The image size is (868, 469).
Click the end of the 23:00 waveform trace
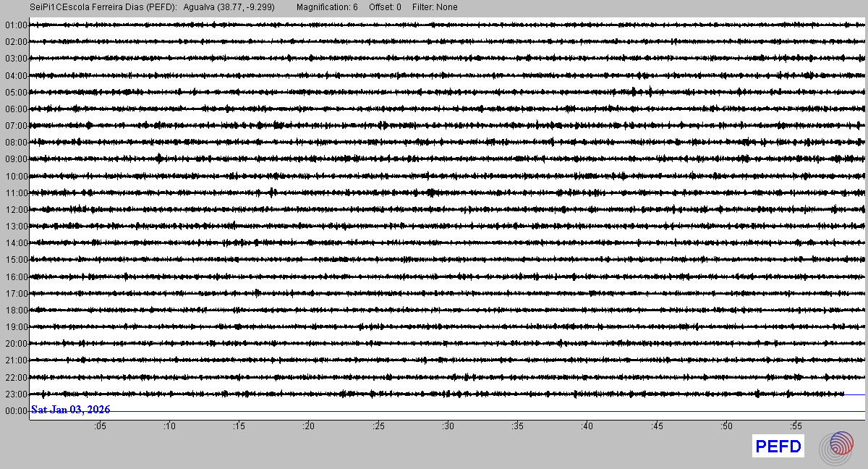click(x=843, y=394)
